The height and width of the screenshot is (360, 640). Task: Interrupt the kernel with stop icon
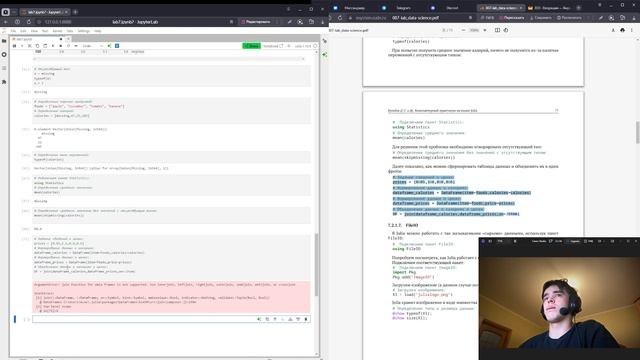[x=60, y=46]
